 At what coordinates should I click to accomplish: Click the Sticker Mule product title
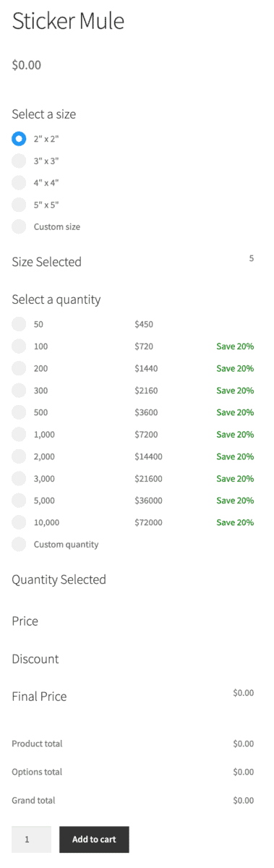(68, 22)
